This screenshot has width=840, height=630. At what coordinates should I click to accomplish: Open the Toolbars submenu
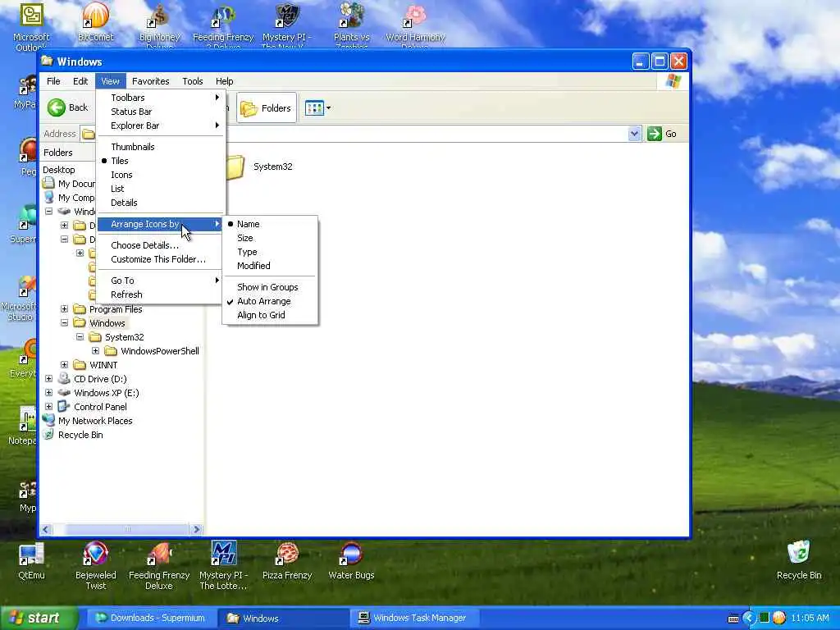click(x=160, y=98)
